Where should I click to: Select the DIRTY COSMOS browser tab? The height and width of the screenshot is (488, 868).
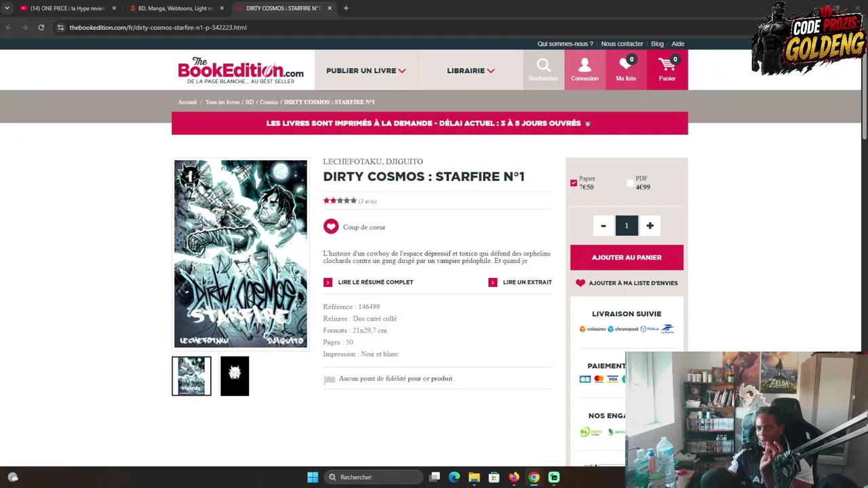pyautogui.click(x=283, y=8)
